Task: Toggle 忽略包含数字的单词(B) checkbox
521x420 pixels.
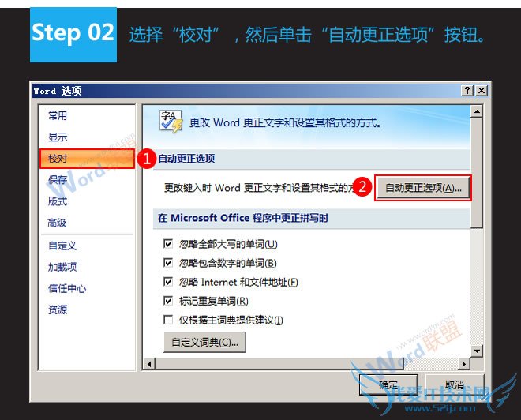Action: (168, 263)
